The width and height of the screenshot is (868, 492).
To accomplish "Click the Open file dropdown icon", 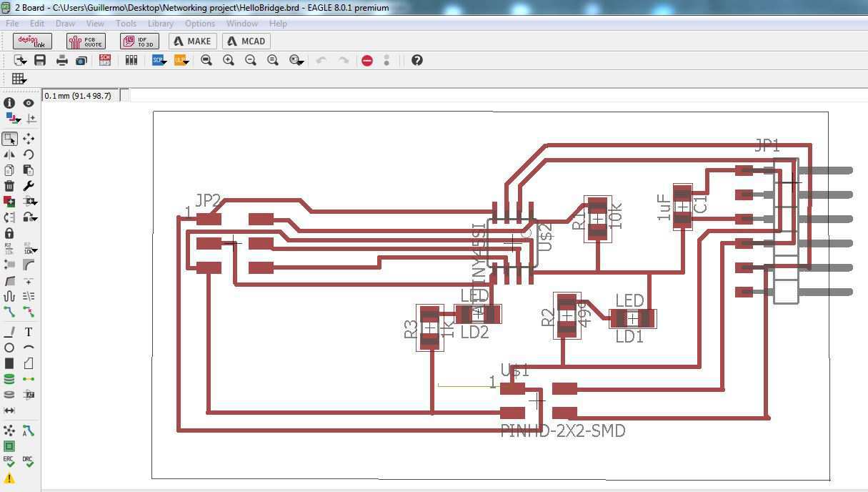I will click(20, 61).
